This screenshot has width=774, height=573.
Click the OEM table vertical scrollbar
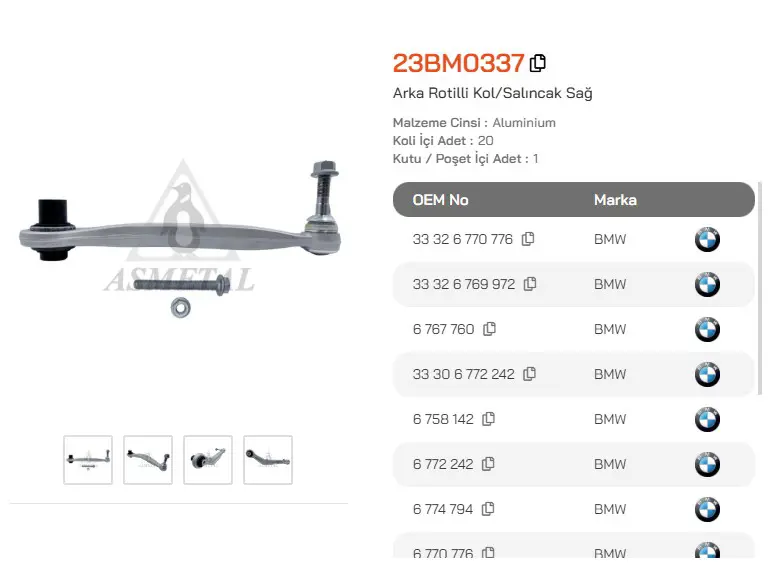point(760,289)
